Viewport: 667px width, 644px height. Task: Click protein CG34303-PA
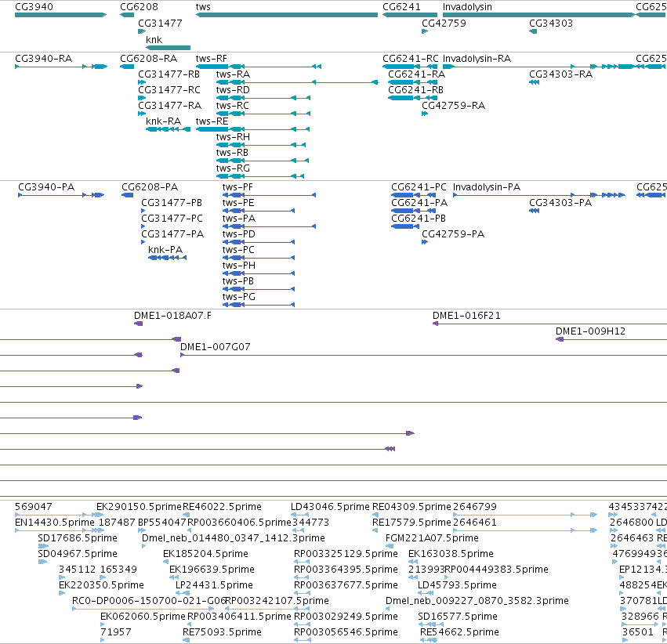pyautogui.click(x=535, y=211)
